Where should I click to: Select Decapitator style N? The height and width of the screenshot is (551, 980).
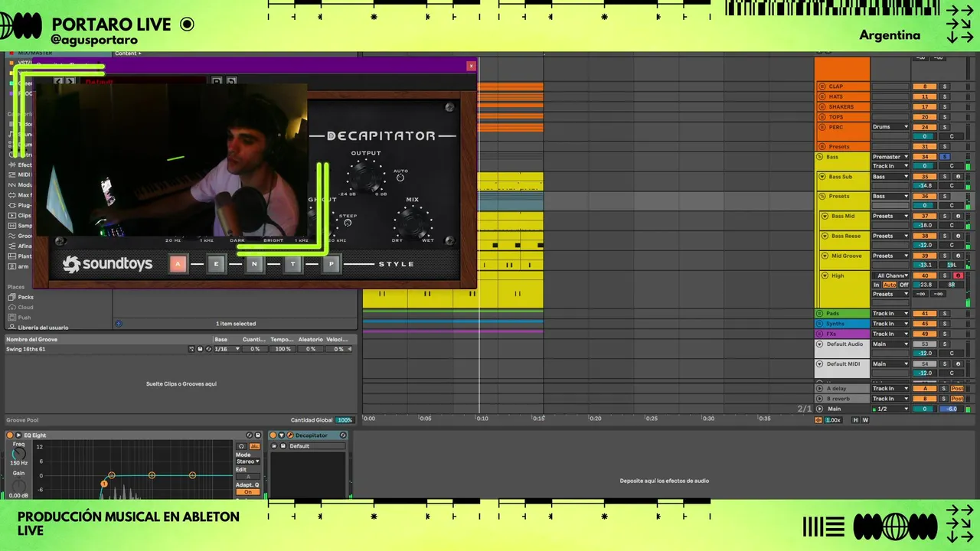(254, 264)
